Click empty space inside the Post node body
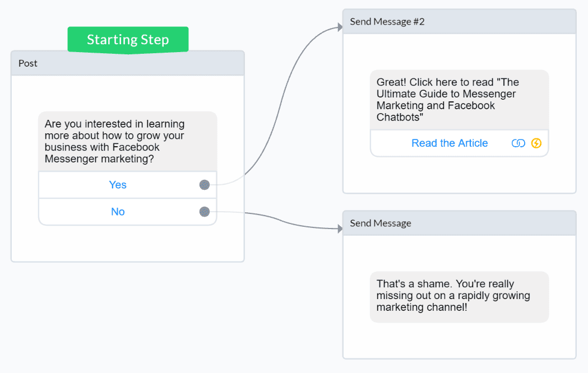 (128, 244)
